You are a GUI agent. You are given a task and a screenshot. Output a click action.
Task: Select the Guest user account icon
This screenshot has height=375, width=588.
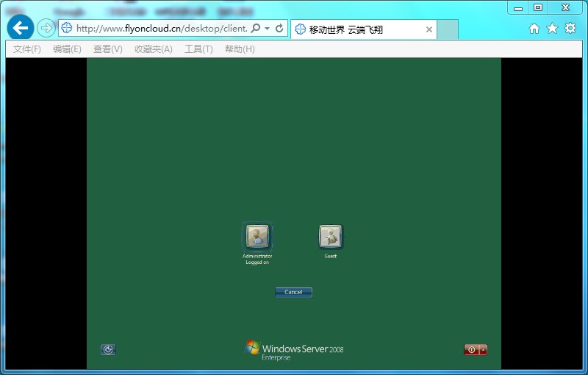tap(331, 237)
